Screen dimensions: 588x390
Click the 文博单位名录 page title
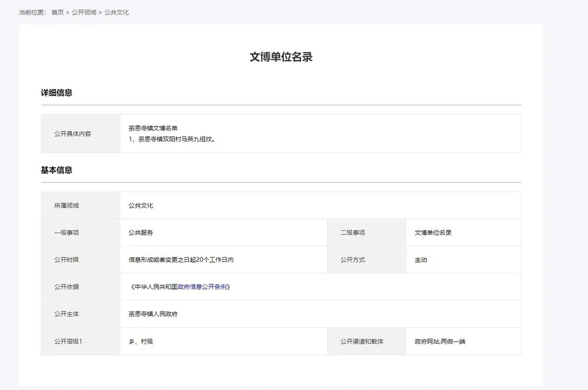point(281,57)
